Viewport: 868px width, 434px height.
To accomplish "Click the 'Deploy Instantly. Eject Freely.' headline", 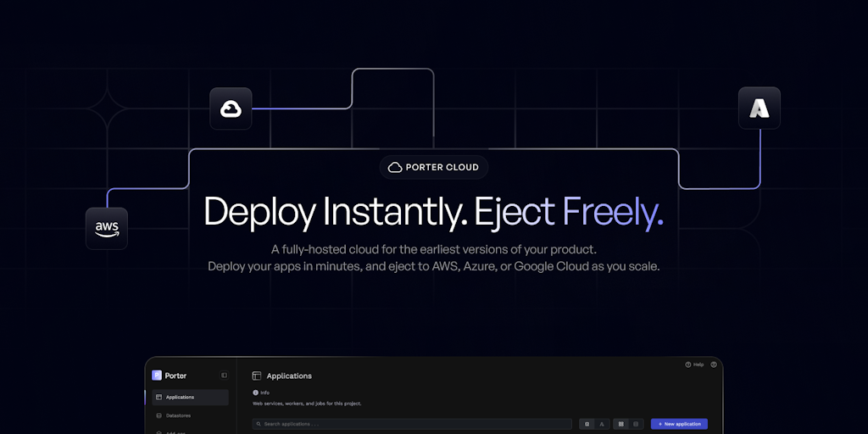I will pos(433,212).
